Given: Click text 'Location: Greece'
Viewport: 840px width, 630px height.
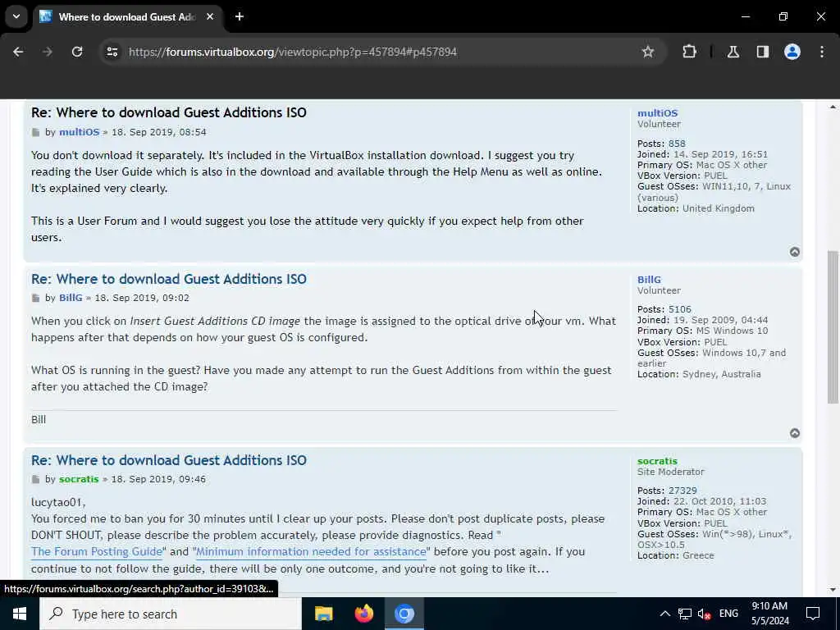Looking at the screenshot, I should tap(676, 555).
